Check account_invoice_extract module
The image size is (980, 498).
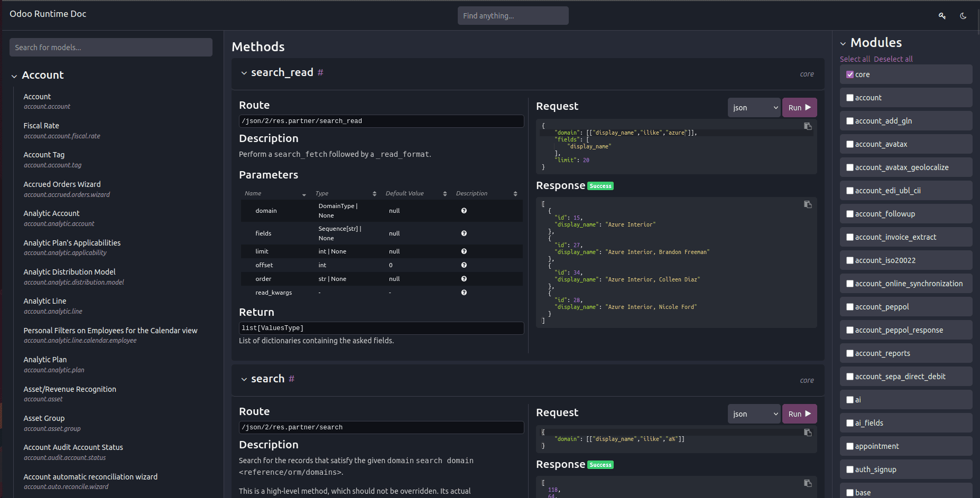(850, 237)
